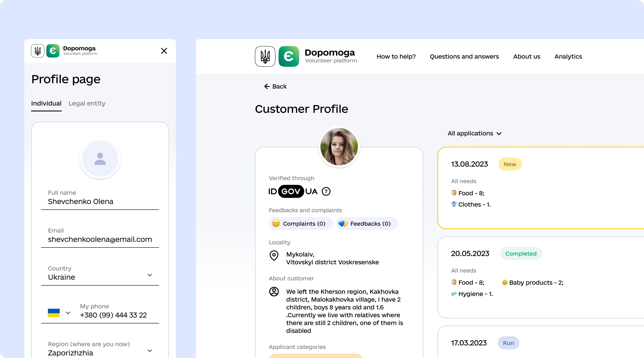Viewport: 644px width, 358px height.
Task: Open the How to help? menu item
Action: click(396, 57)
